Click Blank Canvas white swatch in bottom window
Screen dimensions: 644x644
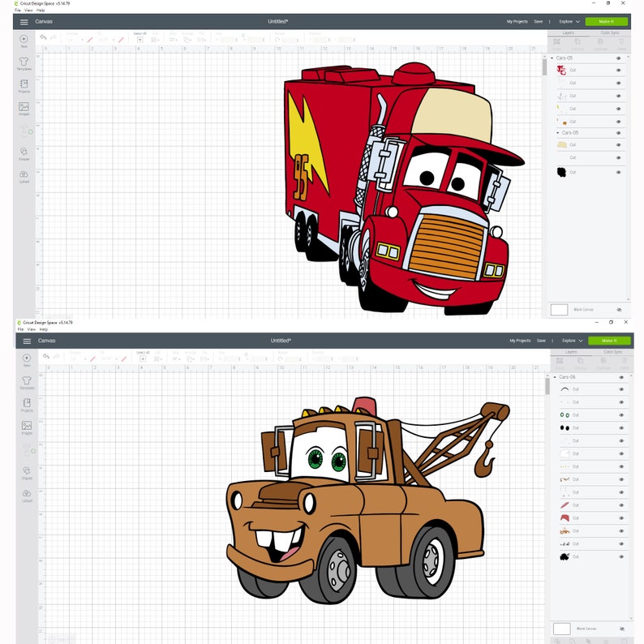tap(562, 629)
